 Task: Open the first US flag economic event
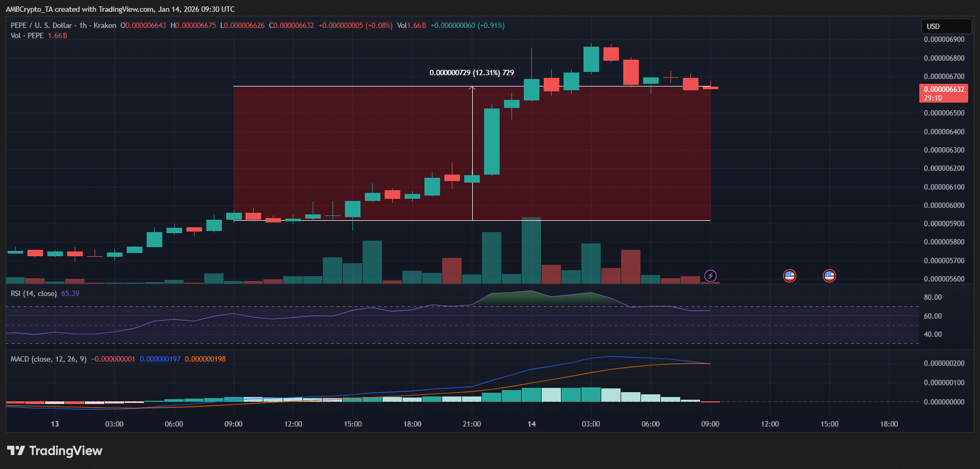789,276
